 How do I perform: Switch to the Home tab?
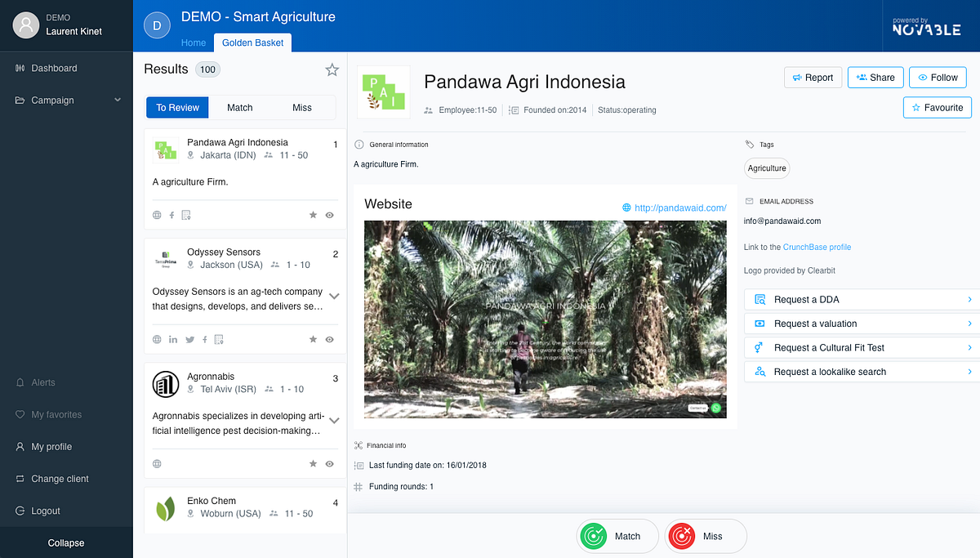[x=194, y=42]
